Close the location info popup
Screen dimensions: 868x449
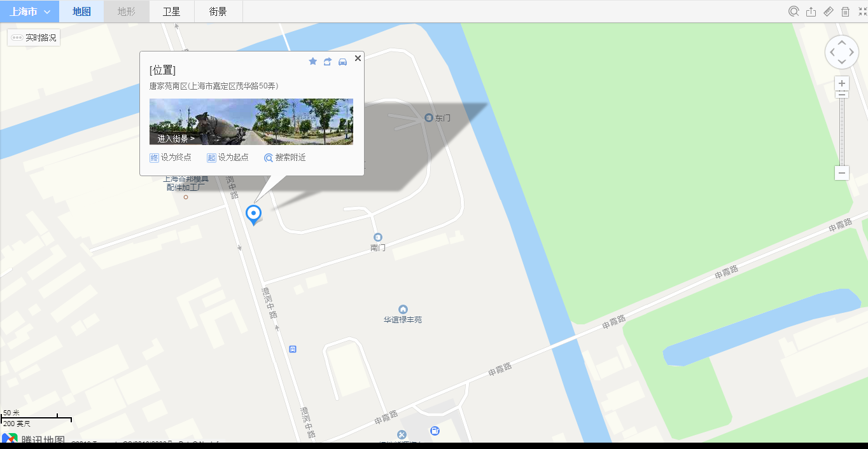358,58
